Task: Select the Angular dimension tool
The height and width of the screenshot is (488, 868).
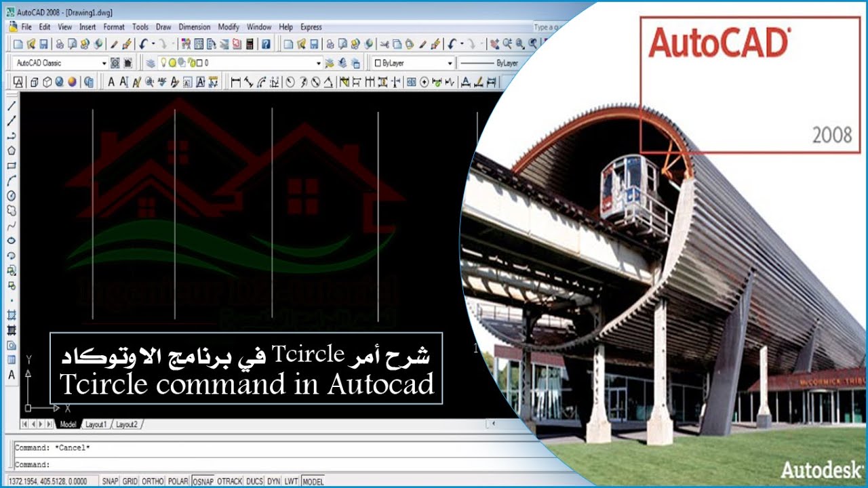Action: [328, 82]
